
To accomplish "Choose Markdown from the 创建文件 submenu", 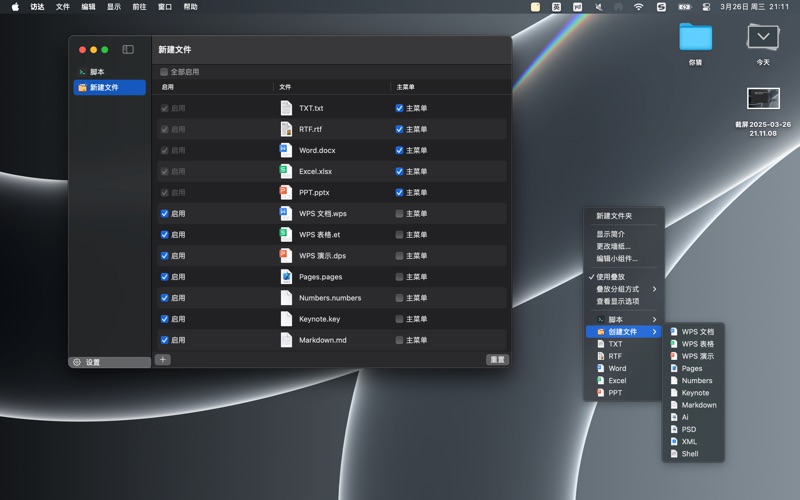I will click(x=699, y=405).
